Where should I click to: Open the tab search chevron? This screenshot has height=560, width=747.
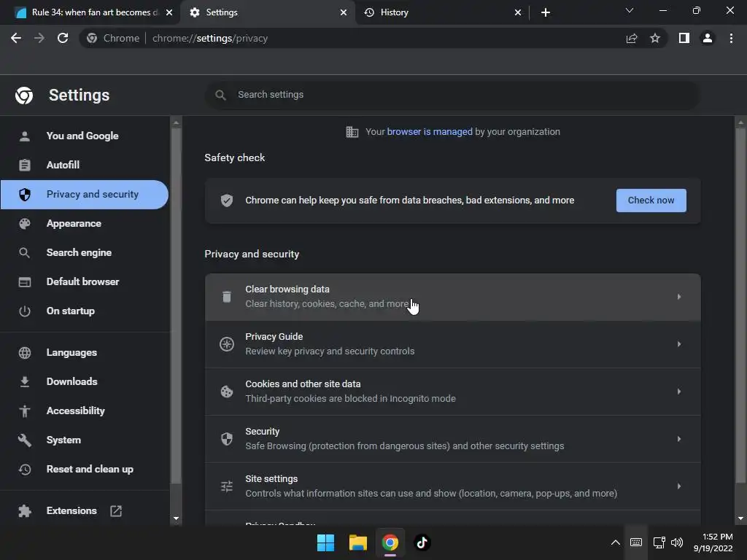pyautogui.click(x=630, y=10)
